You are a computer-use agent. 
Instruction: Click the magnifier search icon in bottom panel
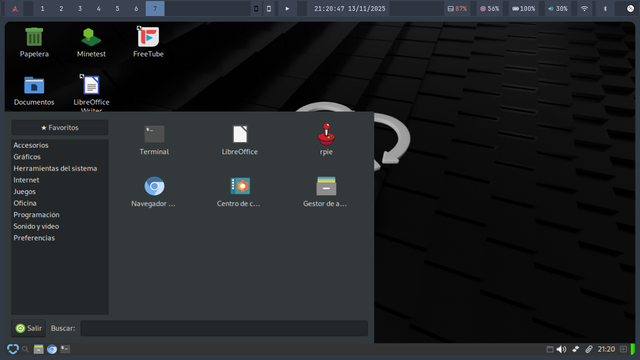[25, 349]
